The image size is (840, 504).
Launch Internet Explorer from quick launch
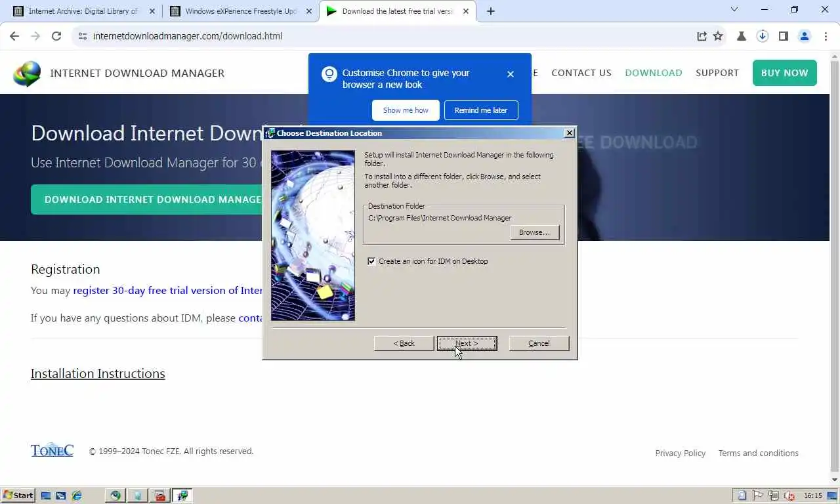[x=77, y=495]
